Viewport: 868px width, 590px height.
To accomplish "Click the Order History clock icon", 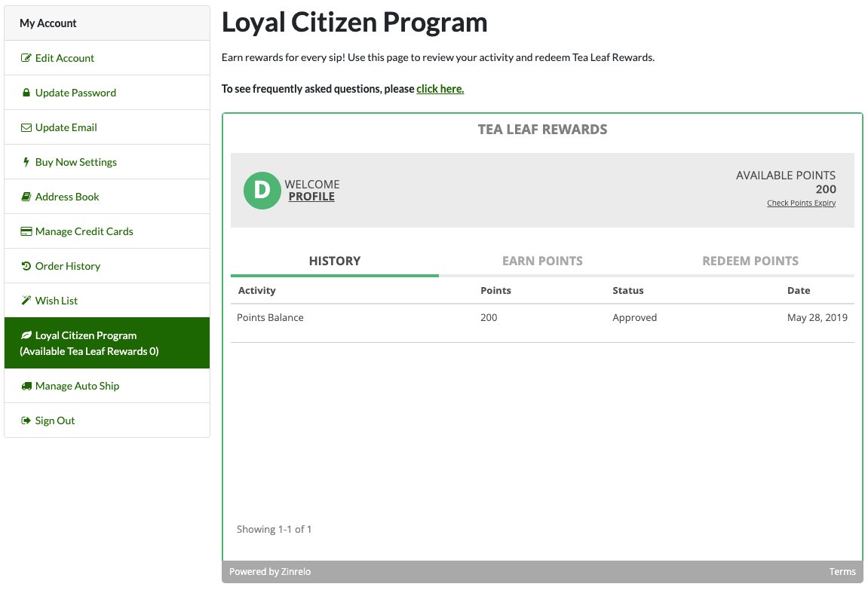I will click(x=26, y=266).
